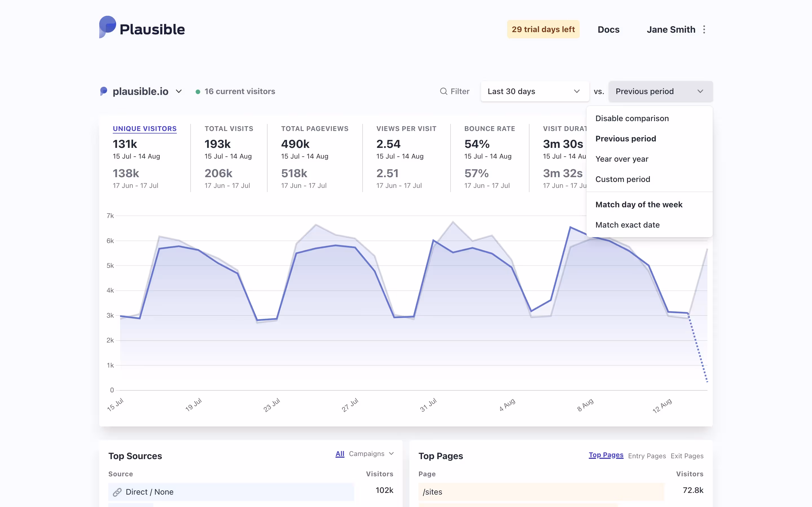Image resolution: width=812 pixels, height=507 pixels.
Task: Click the Plausible logo icon
Action: (107, 27)
